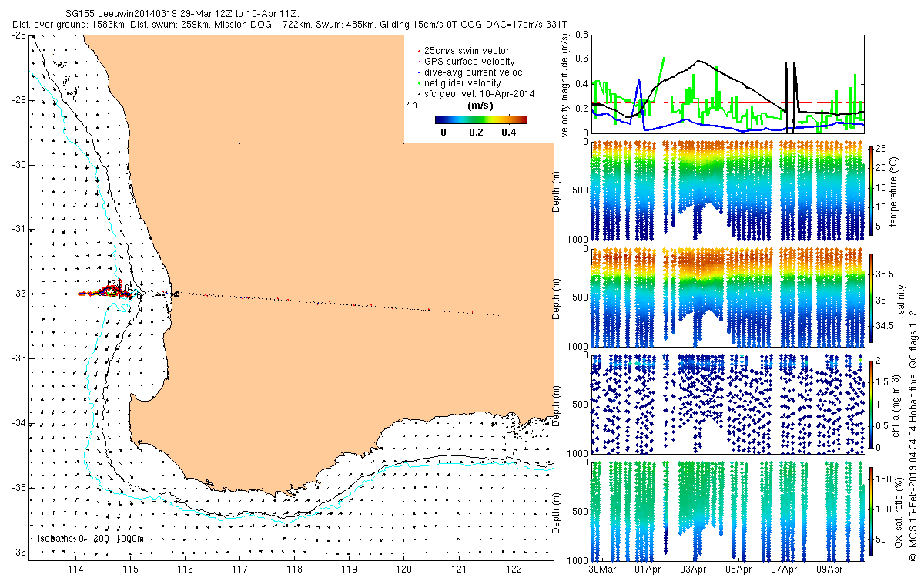Click the temperature (°C) colorbar
The width and height of the screenshot is (924, 578).
(871, 189)
